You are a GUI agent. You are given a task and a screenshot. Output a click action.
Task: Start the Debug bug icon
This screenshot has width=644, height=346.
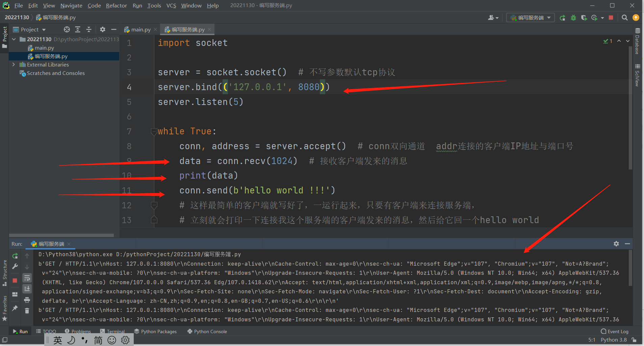tap(573, 18)
